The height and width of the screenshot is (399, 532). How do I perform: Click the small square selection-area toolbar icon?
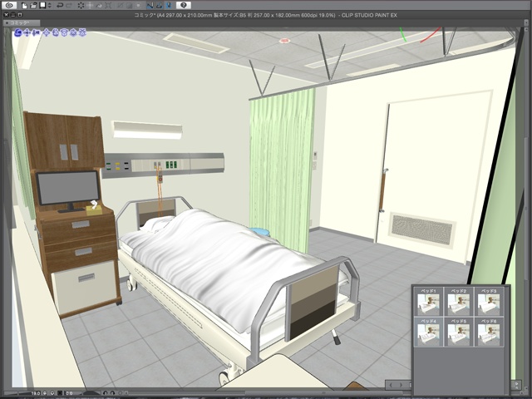tap(138, 5)
